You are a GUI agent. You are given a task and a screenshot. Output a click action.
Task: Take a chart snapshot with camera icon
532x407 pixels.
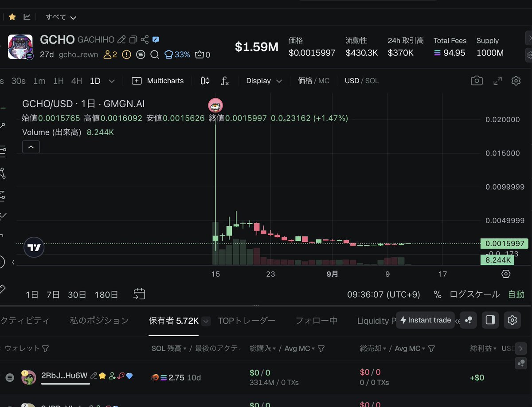[x=477, y=81]
